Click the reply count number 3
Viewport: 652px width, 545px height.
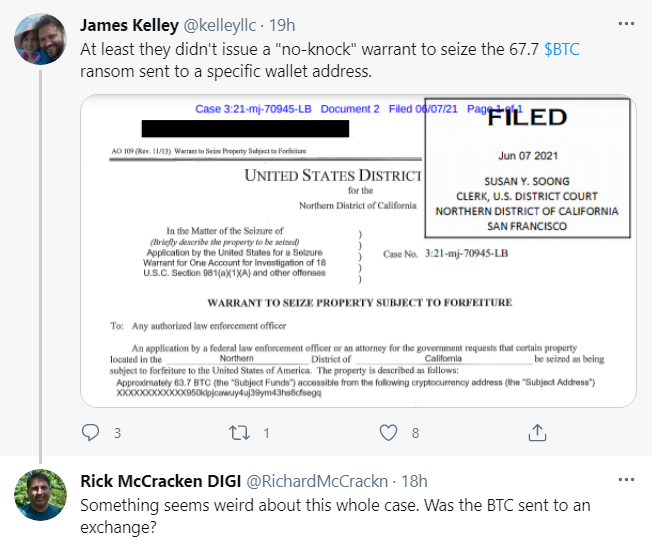coord(117,434)
